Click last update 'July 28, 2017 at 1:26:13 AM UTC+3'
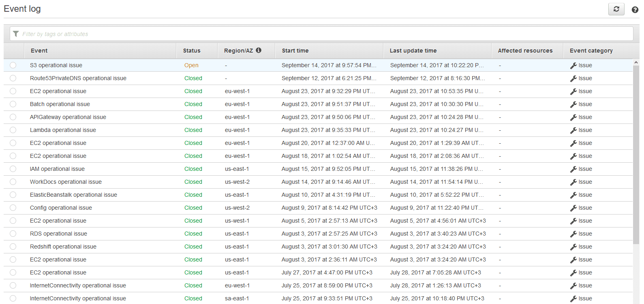Screen dimensions: 644x304 pos(435,285)
